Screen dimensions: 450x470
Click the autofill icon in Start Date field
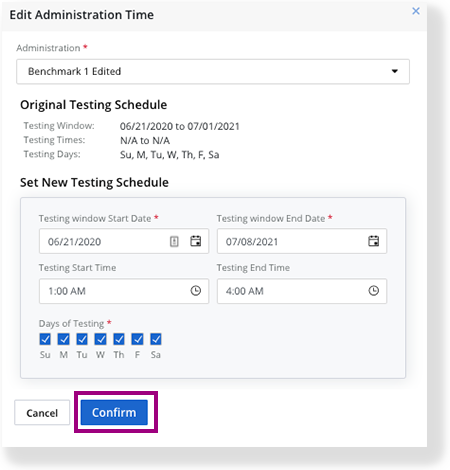174,241
